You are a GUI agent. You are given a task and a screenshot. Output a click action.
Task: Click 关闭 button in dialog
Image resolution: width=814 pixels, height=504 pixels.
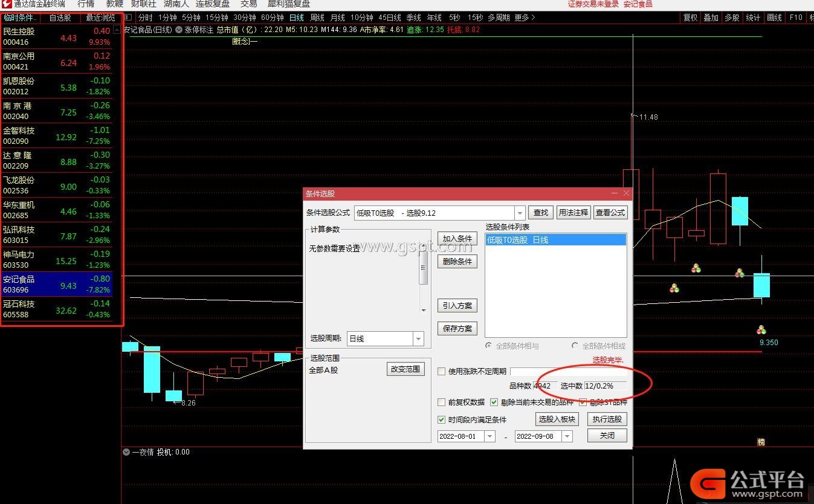[607, 435]
